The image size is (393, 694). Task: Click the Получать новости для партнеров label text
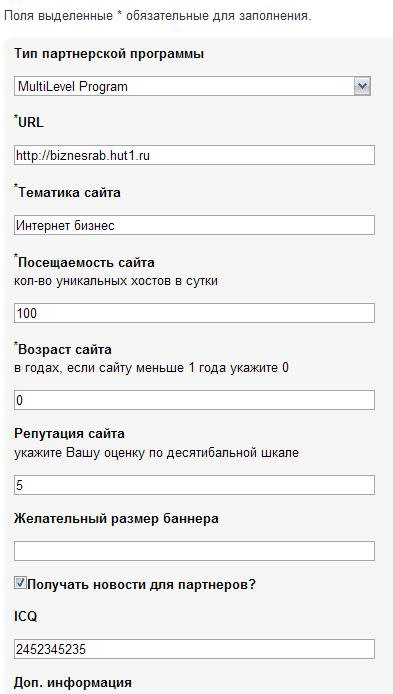[142, 585]
